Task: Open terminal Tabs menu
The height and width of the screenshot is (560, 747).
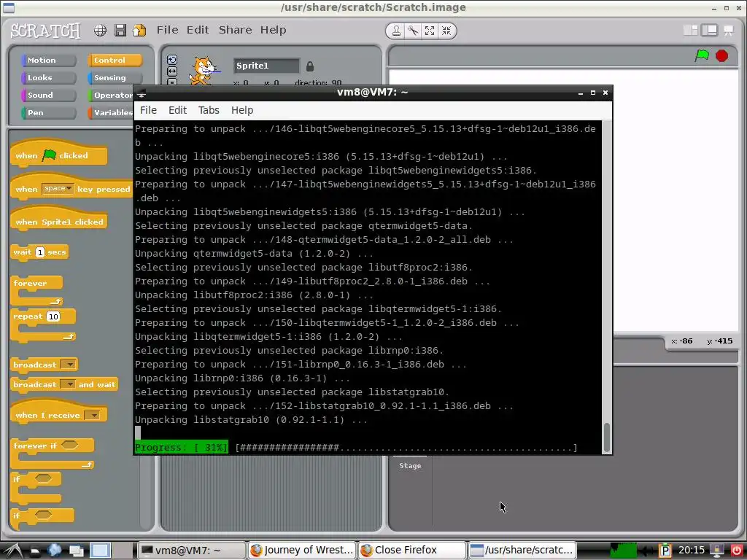Action: click(209, 110)
